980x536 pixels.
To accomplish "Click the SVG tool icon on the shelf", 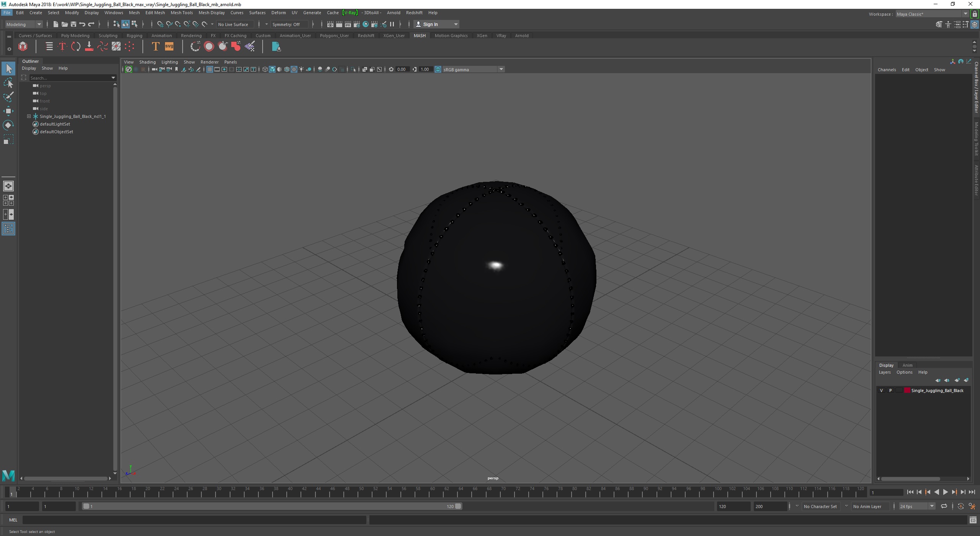I will pos(169,47).
